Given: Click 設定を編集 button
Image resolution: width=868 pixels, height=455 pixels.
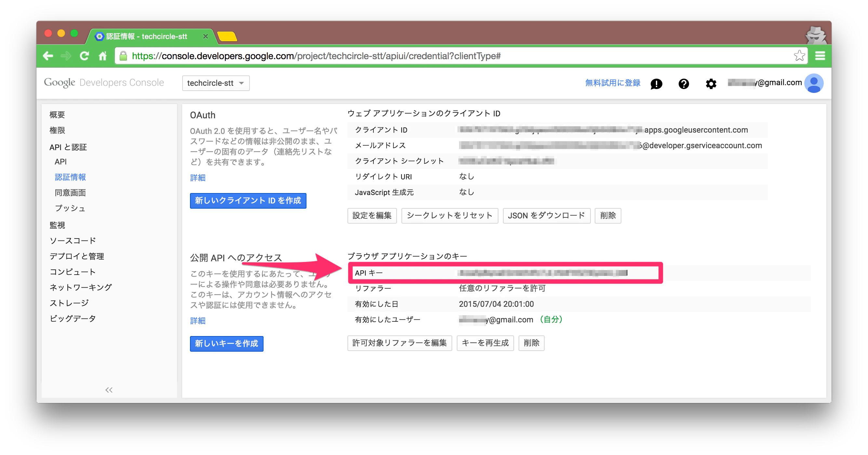Looking at the screenshot, I should (x=372, y=215).
